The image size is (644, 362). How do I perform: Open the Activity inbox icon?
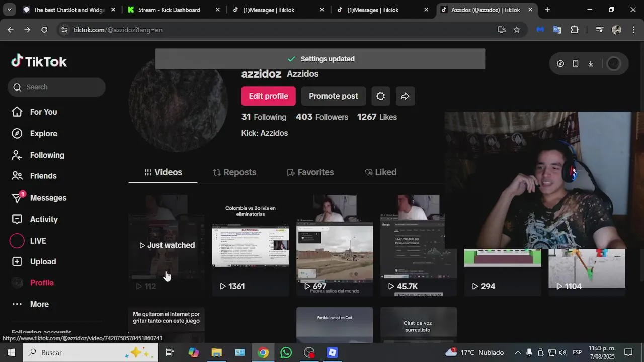pyautogui.click(x=17, y=219)
